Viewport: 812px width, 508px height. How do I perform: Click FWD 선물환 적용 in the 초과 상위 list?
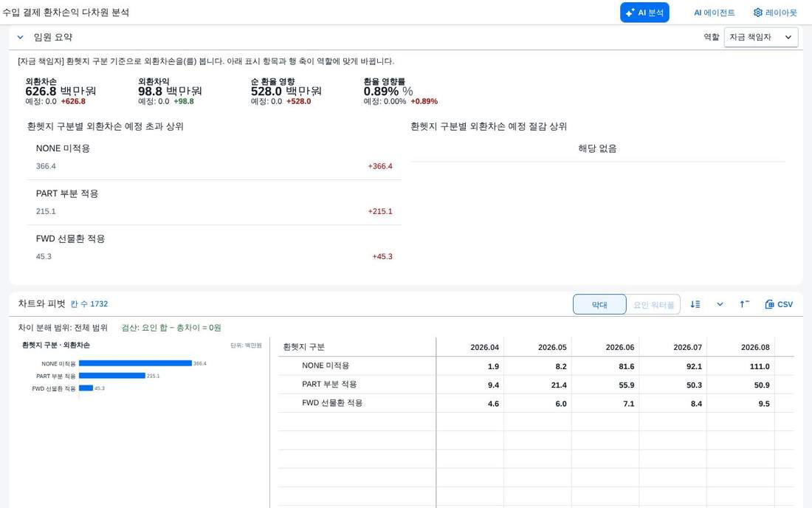pyautogui.click(x=70, y=238)
